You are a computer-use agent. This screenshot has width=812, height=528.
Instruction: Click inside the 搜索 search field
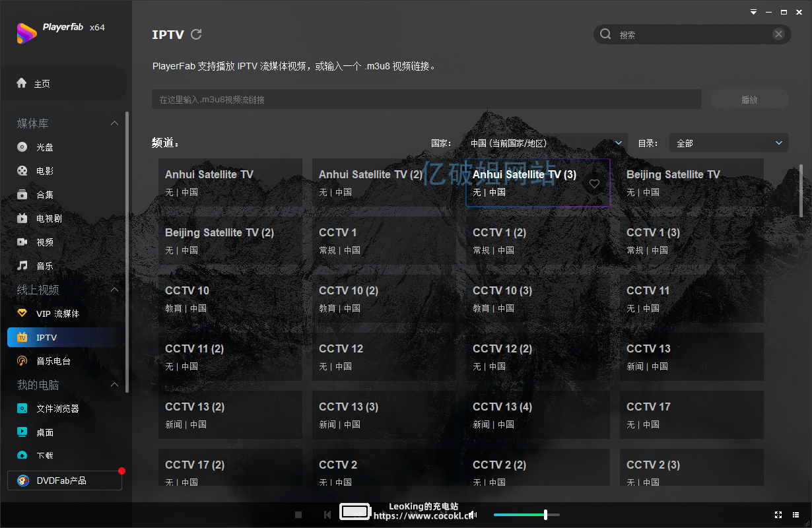pos(693,34)
